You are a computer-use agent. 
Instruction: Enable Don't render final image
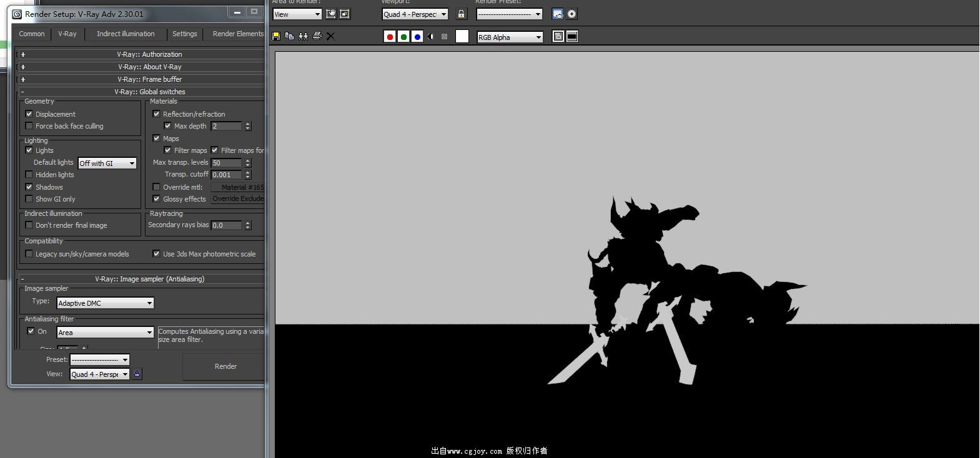coord(29,225)
